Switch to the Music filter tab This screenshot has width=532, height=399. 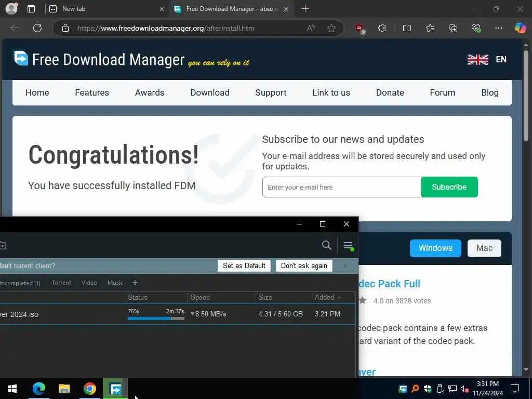pos(115,283)
